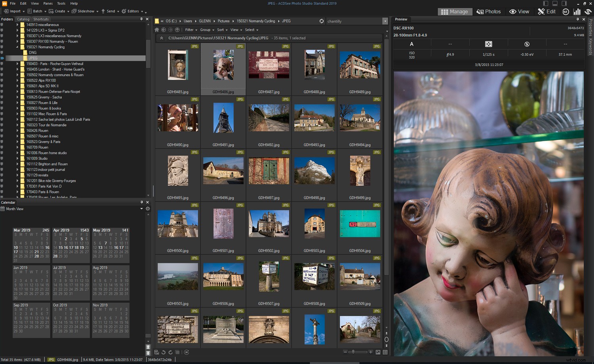Click the ACDSee 365 icon

coord(565,11)
